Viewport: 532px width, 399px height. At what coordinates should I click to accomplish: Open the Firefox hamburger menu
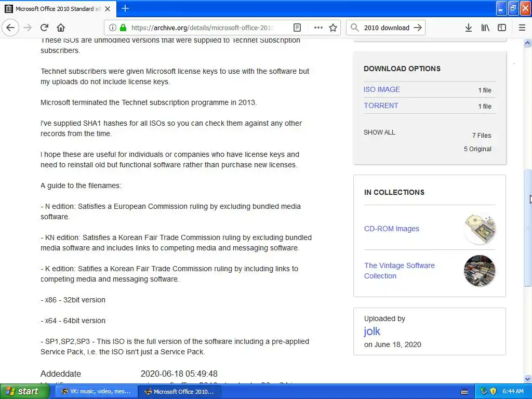pos(522,28)
